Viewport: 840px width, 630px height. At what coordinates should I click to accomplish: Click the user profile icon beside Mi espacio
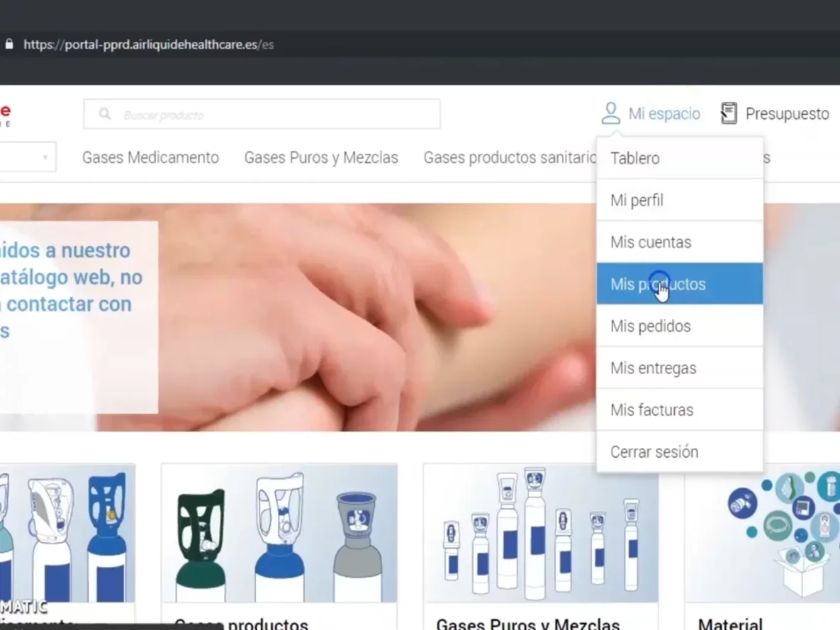click(x=610, y=113)
